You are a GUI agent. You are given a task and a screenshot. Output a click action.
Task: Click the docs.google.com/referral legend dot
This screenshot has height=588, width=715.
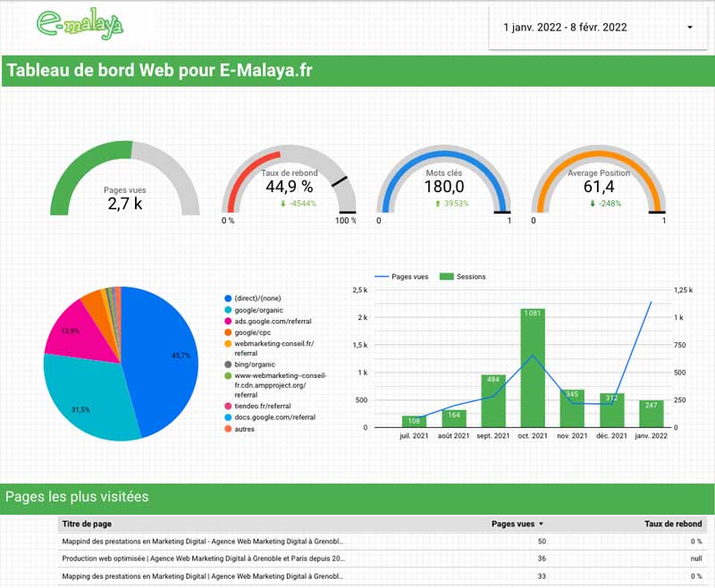pyautogui.click(x=228, y=417)
